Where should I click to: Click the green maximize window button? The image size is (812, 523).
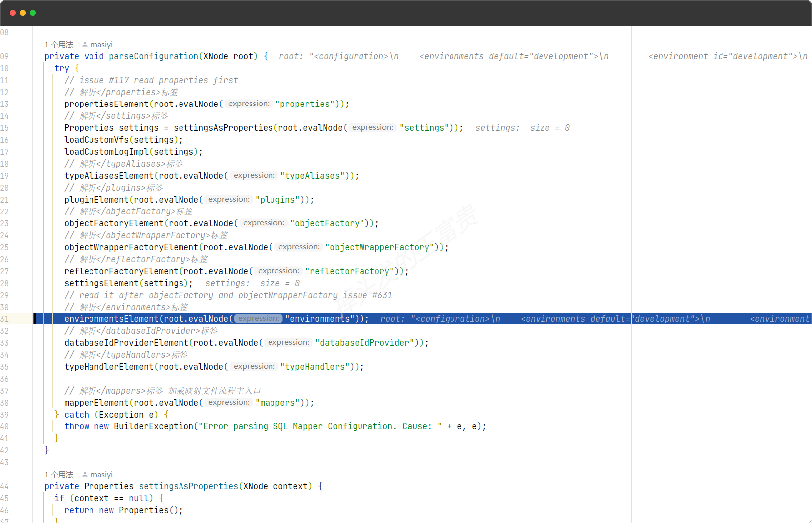(x=33, y=13)
